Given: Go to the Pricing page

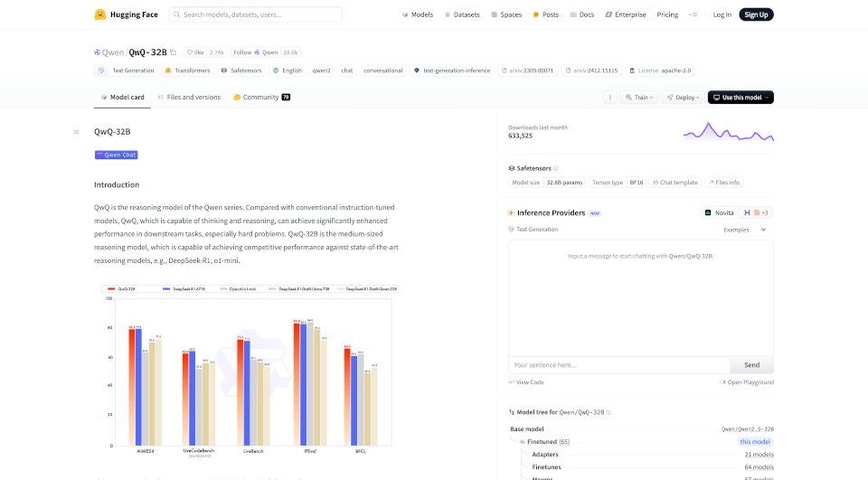Looking at the screenshot, I should click(x=667, y=14).
